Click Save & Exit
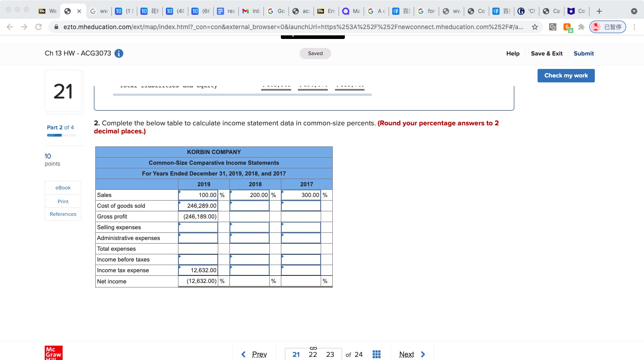 (x=547, y=53)
